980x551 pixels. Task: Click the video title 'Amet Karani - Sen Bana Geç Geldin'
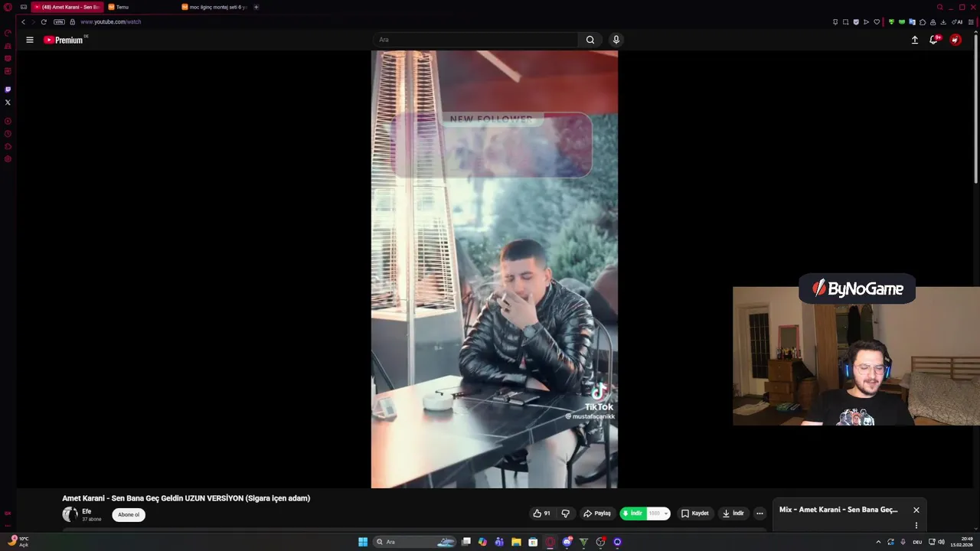(x=186, y=498)
